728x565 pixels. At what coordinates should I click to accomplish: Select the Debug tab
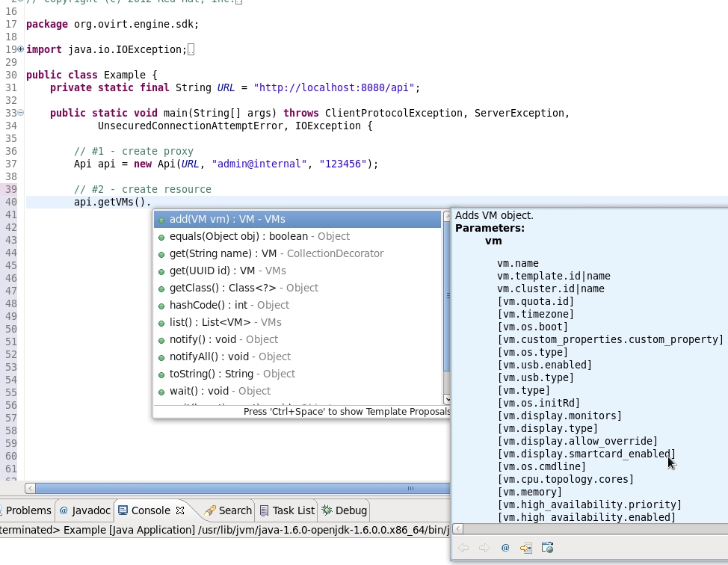coord(345,510)
